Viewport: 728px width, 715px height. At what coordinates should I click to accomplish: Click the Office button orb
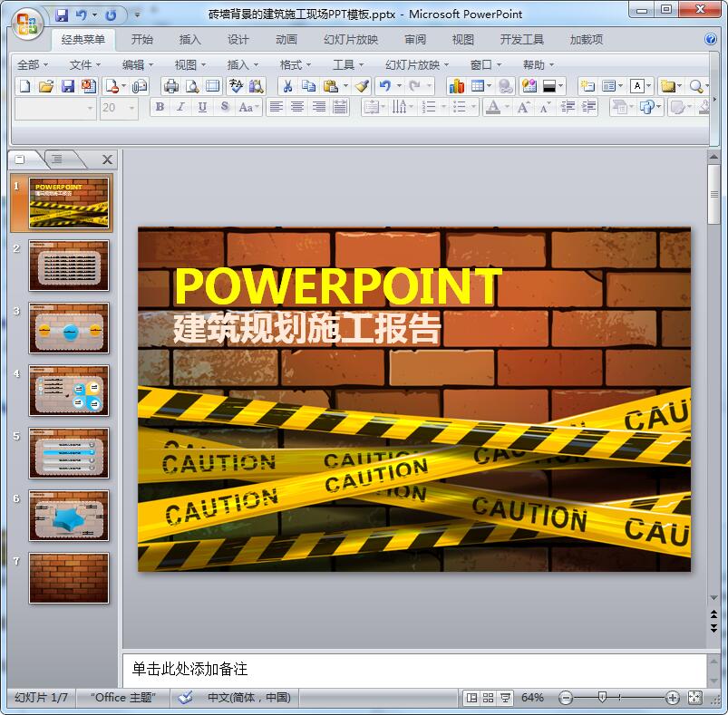(27, 24)
